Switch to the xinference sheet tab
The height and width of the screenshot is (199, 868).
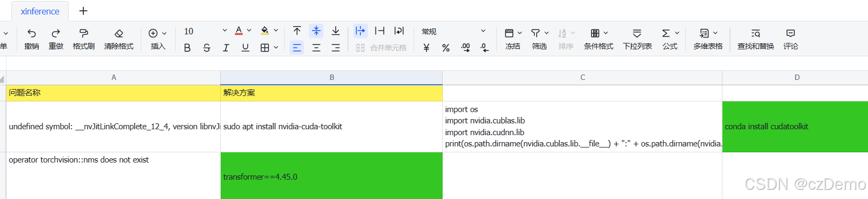tap(40, 11)
